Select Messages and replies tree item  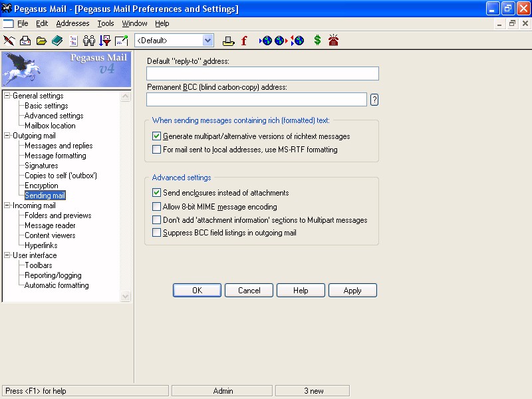[x=59, y=146]
